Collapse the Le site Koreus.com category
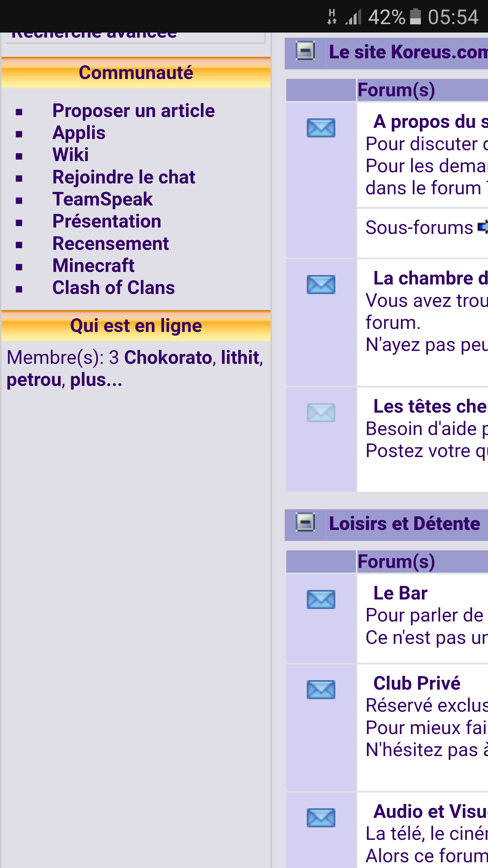This screenshot has width=488, height=868. pyautogui.click(x=305, y=51)
